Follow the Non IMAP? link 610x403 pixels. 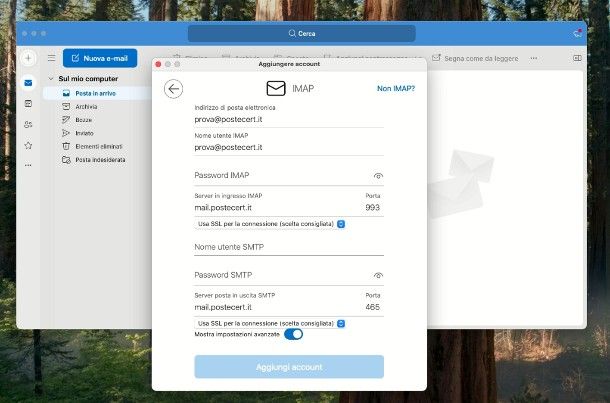[396, 89]
